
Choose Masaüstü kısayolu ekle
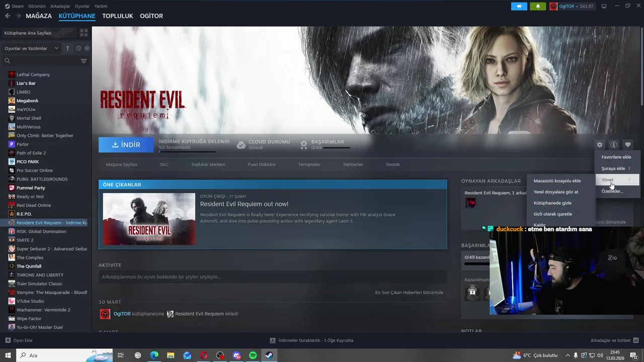[x=561, y=180]
